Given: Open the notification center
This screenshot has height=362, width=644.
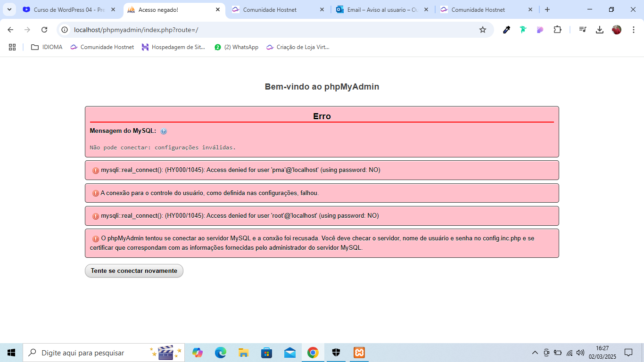Looking at the screenshot, I should 628,353.
